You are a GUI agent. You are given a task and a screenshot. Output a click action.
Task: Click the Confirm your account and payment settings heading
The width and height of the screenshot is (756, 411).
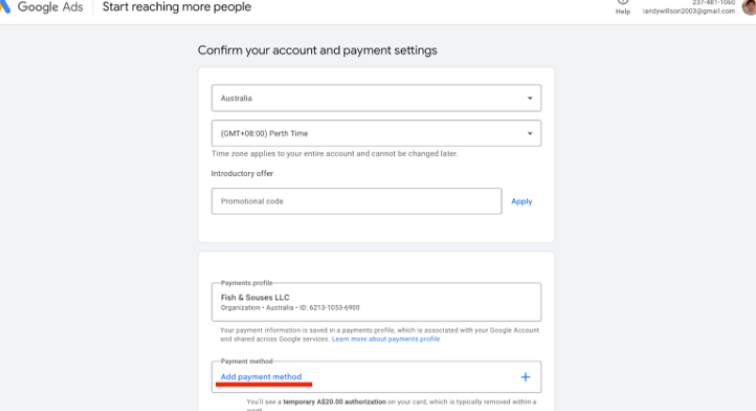318,50
